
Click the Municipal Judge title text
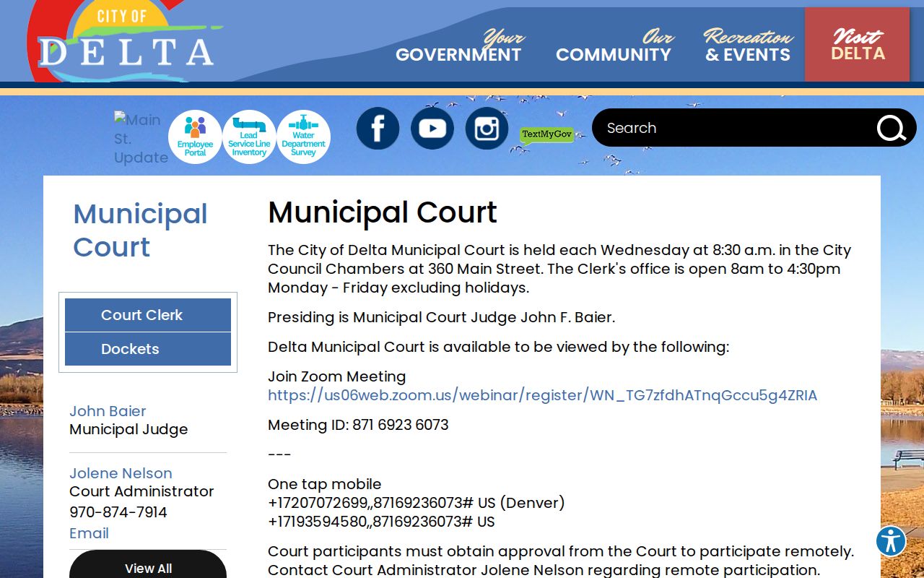[x=128, y=429]
